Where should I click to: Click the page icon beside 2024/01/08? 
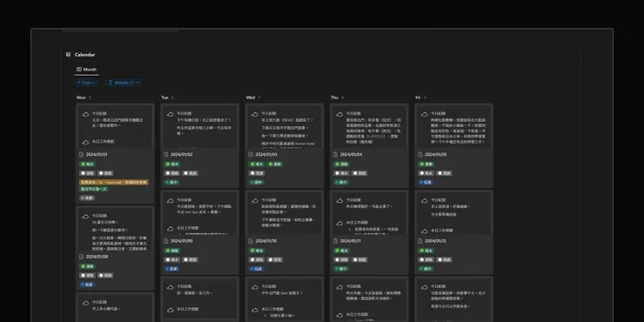[x=81, y=257]
